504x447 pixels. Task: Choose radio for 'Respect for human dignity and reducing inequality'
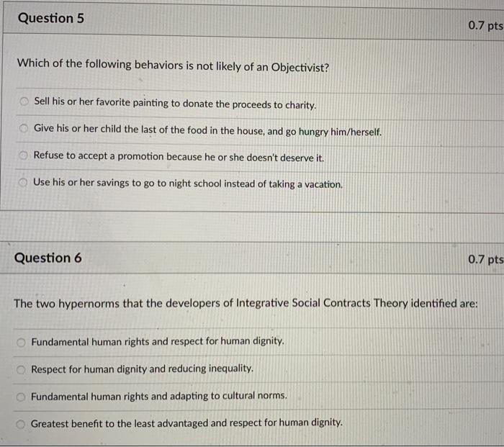click(22, 369)
